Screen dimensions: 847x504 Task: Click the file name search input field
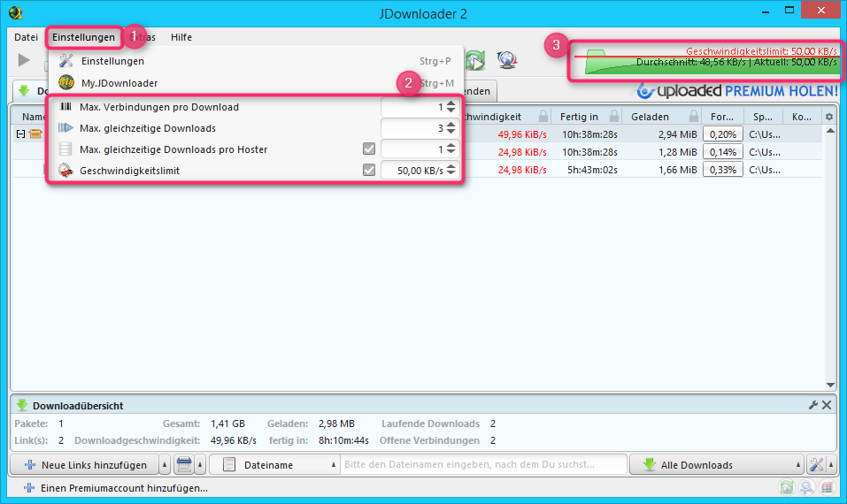(x=482, y=465)
